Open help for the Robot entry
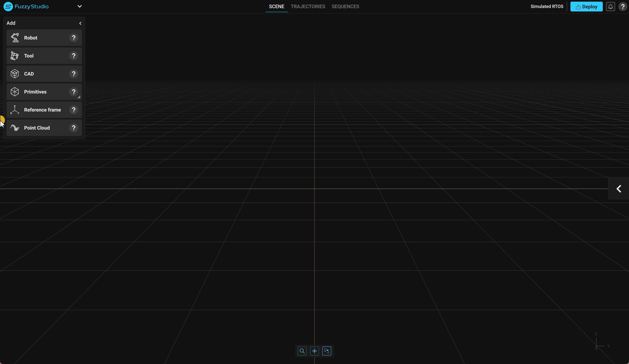The height and width of the screenshot is (364, 629). [73, 38]
